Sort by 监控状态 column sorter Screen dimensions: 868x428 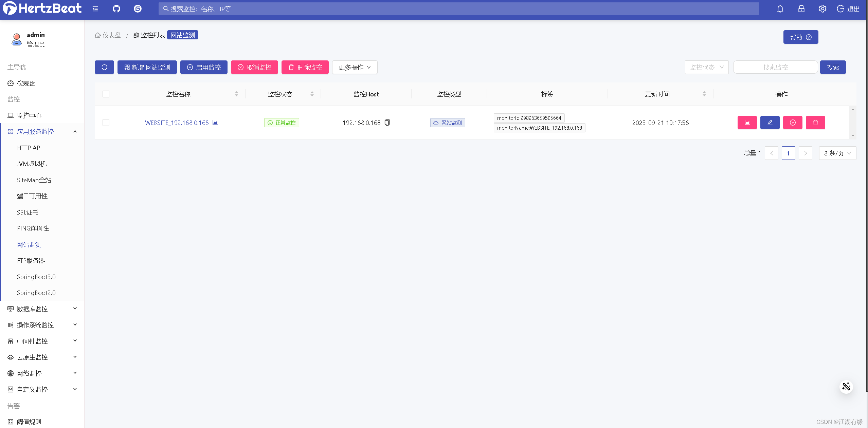pos(312,94)
